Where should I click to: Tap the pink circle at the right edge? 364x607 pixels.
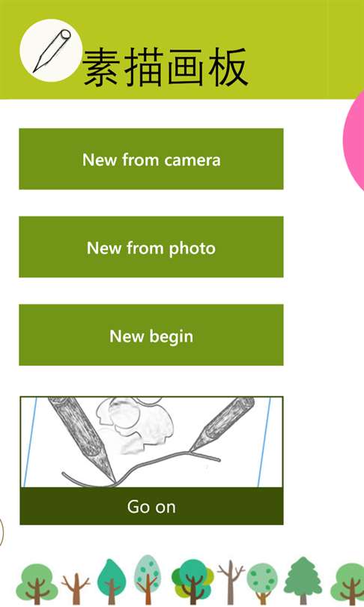tap(354, 139)
